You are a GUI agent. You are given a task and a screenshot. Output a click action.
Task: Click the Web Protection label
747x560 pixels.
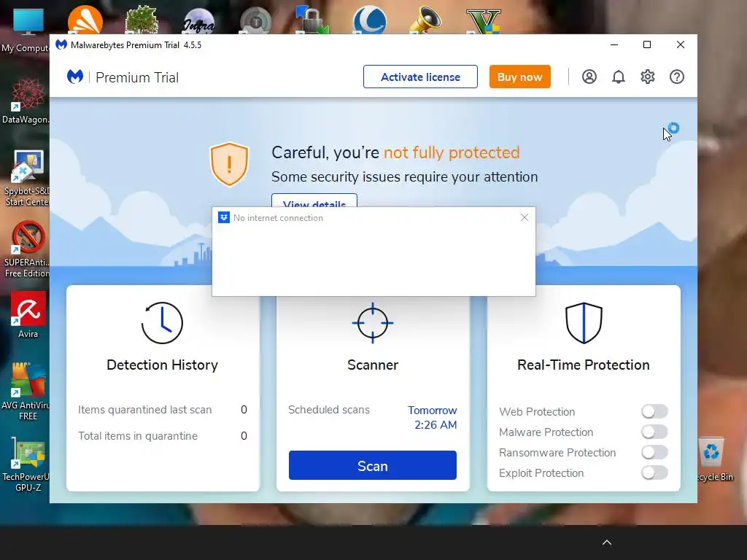pos(537,411)
